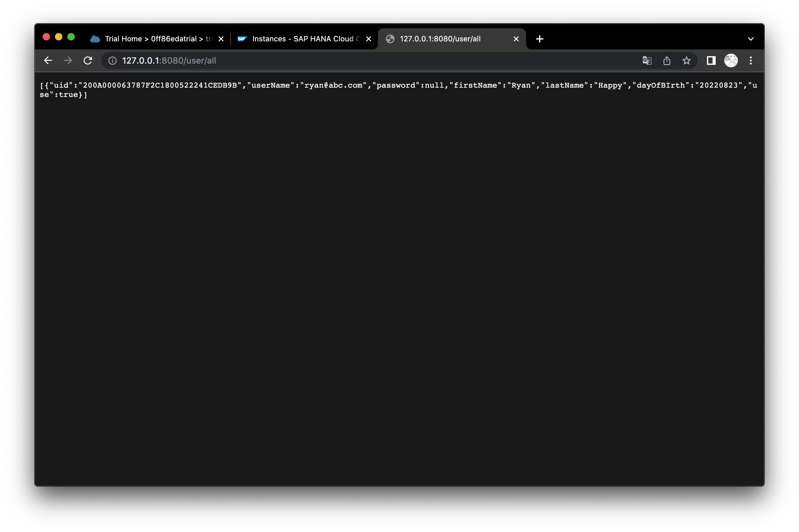Toggle the side panel button
This screenshot has height=532, width=799.
point(711,60)
